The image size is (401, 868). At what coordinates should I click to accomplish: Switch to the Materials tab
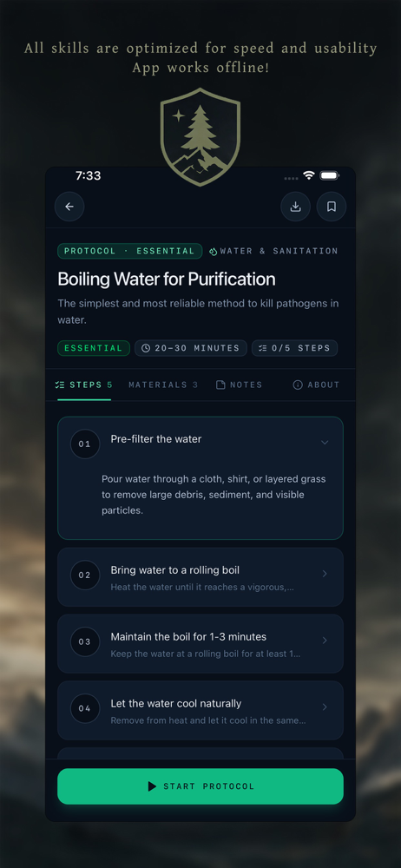[x=163, y=385]
